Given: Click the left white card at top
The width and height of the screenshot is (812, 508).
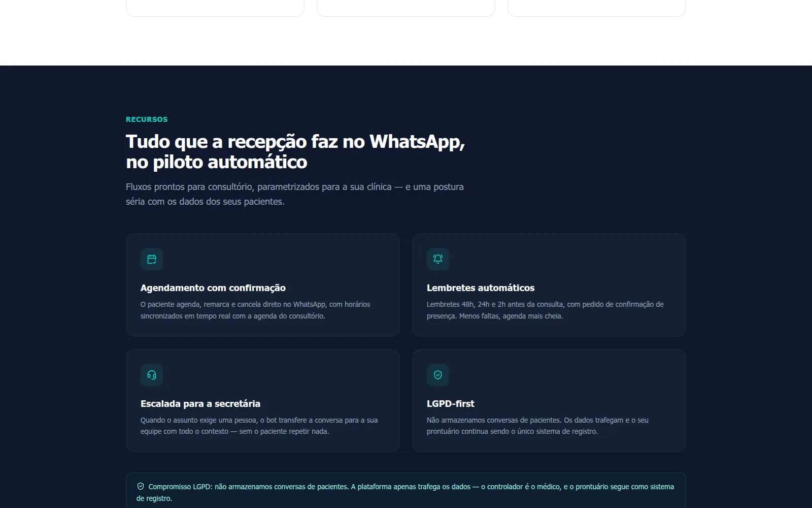Looking at the screenshot, I should coord(215,8).
